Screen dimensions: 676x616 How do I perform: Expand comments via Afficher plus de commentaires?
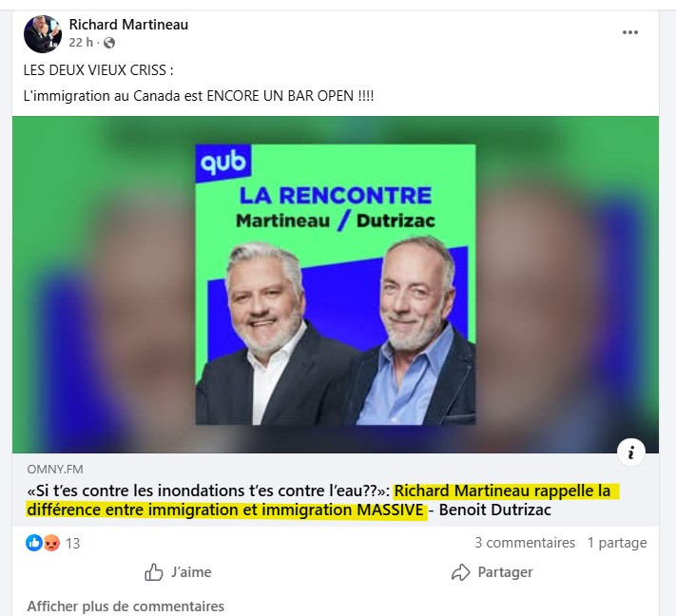click(126, 606)
